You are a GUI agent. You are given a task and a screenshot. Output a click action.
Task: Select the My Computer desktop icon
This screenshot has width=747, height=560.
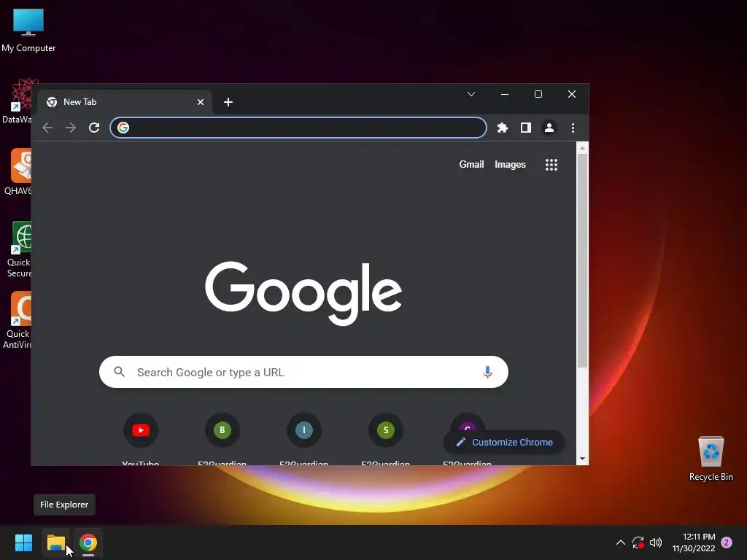click(28, 31)
